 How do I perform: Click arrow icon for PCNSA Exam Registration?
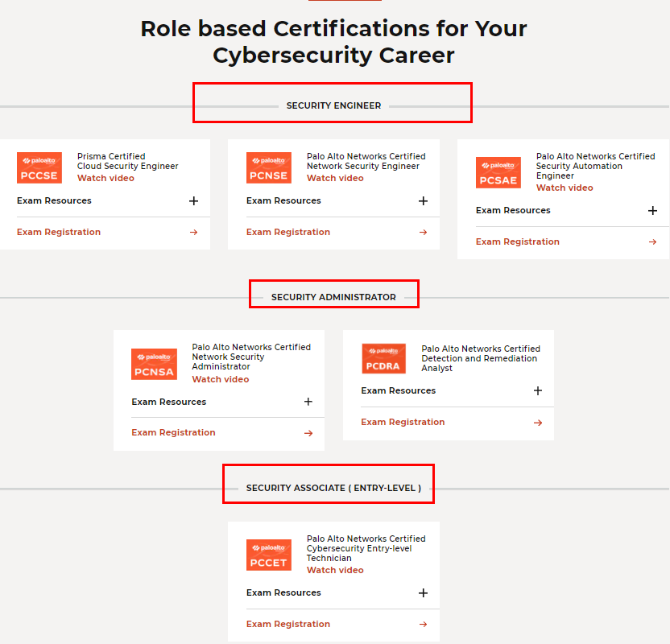pos(308,433)
